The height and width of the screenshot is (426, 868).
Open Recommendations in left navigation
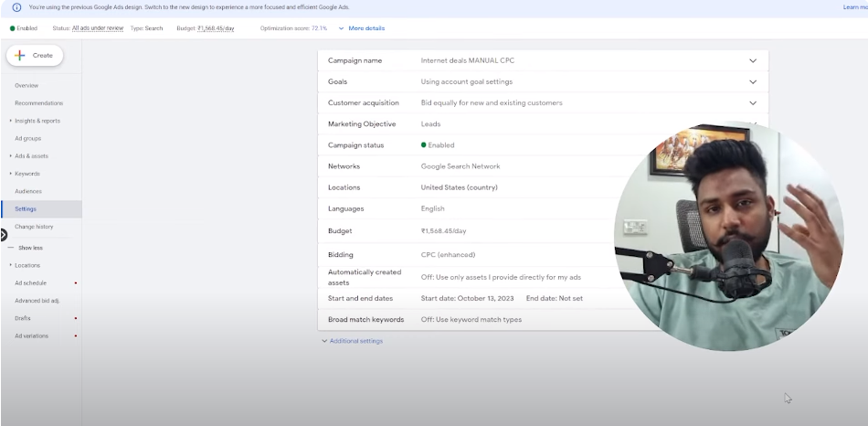(38, 103)
